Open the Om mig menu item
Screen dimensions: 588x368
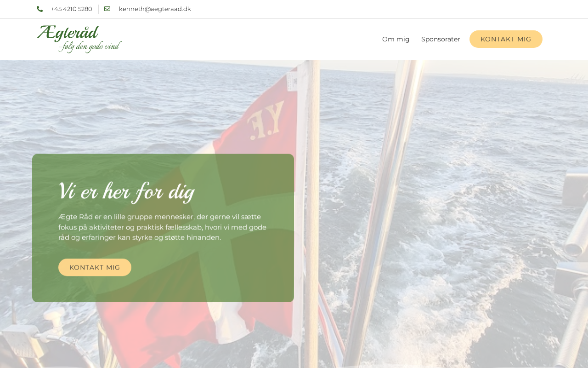[x=396, y=39]
